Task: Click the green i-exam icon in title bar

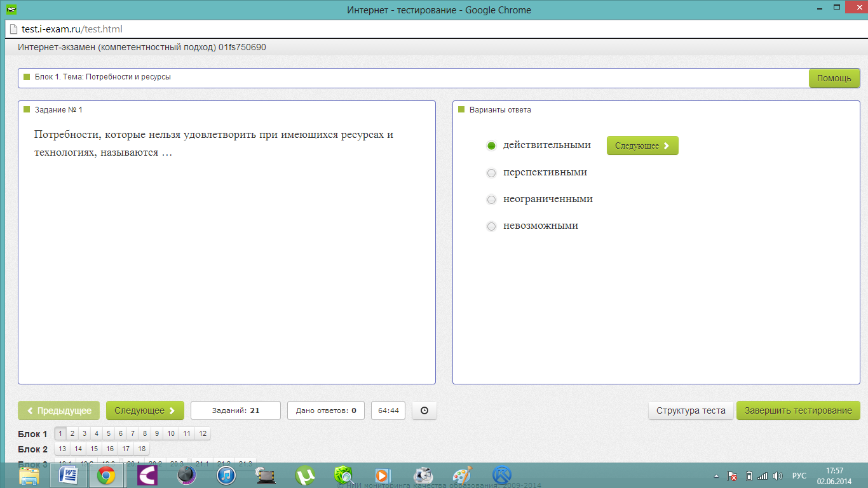Action: 11,10
